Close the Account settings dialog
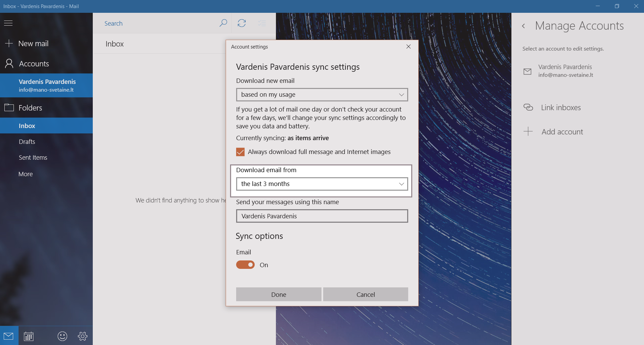This screenshot has height=345, width=644. click(x=408, y=46)
